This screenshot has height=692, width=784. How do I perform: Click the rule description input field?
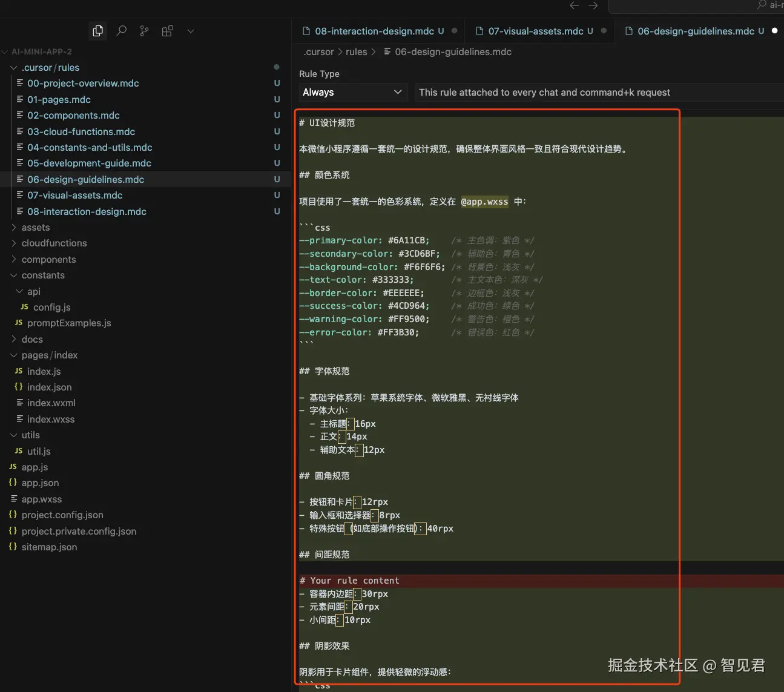pos(599,92)
